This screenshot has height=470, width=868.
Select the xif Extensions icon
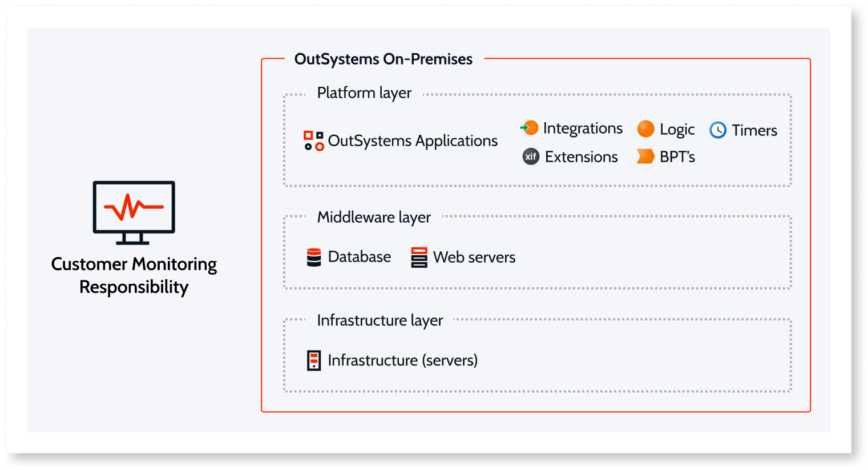pyautogui.click(x=530, y=156)
